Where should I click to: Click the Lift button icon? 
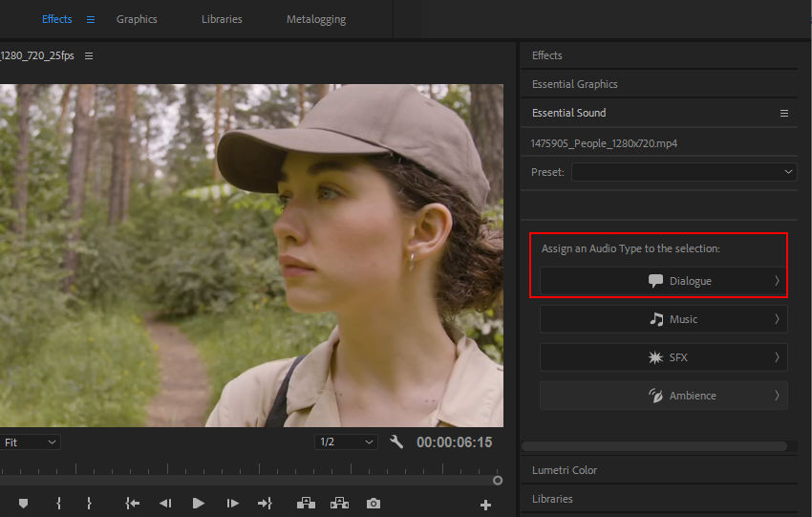[x=306, y=503]
